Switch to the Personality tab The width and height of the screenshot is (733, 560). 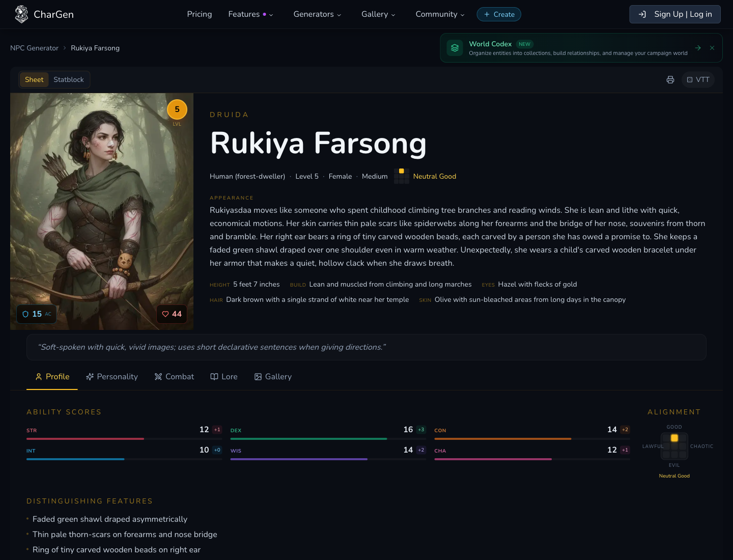[112, 377]
